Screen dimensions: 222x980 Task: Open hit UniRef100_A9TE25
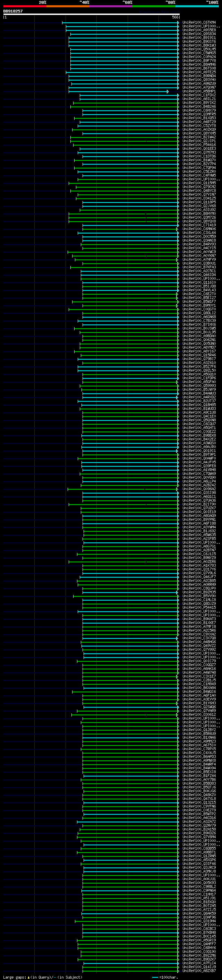(x=199, y=72)
